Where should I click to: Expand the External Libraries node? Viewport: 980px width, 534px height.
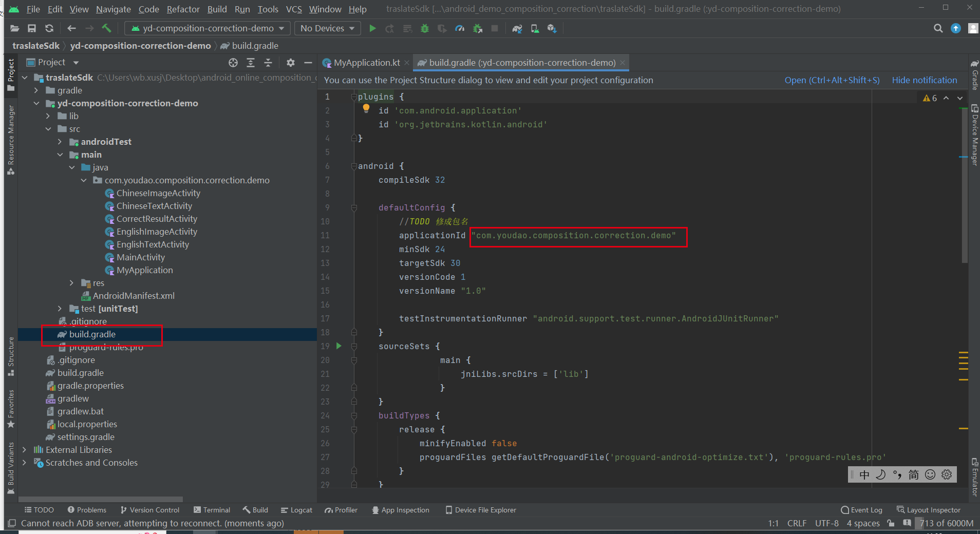point(24,450)
